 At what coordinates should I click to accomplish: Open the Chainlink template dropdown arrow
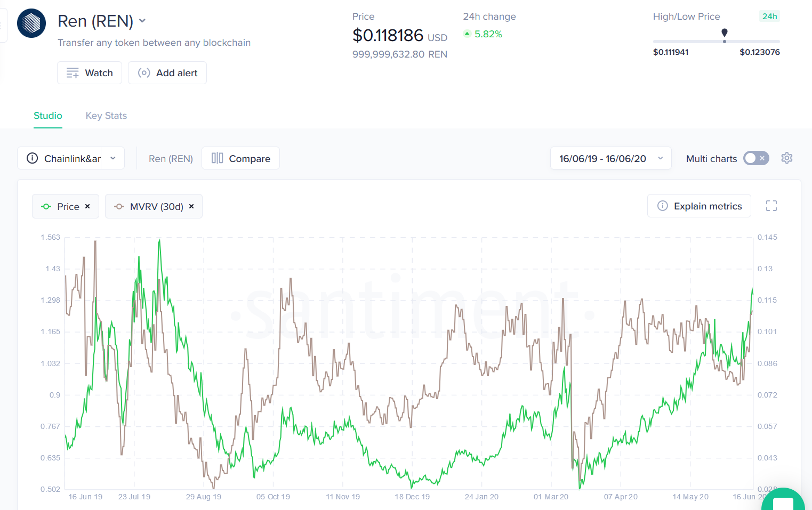point(113,158)
